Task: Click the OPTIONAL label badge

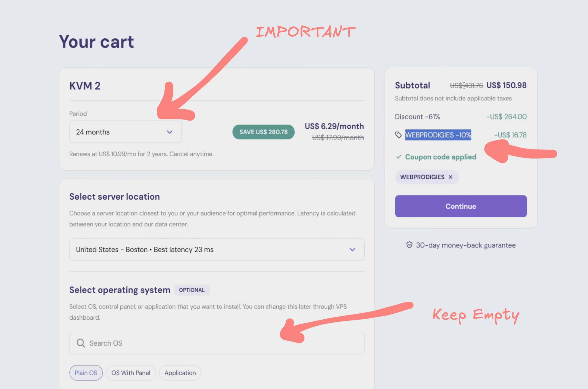Action: (x=192, y=290)
